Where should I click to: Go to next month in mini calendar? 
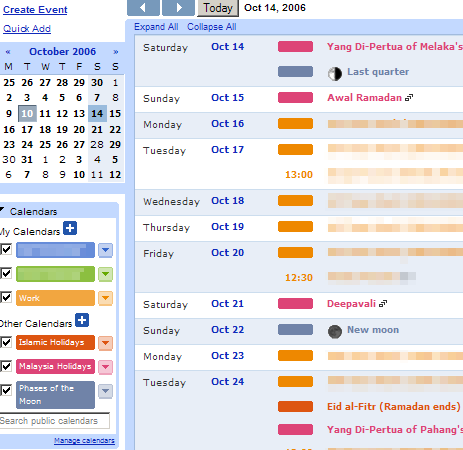pyautogui.click(x=116, y=52)
